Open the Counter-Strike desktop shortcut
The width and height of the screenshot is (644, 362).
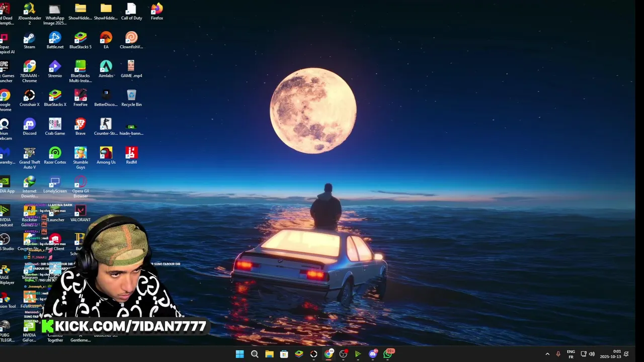[106, 127]
